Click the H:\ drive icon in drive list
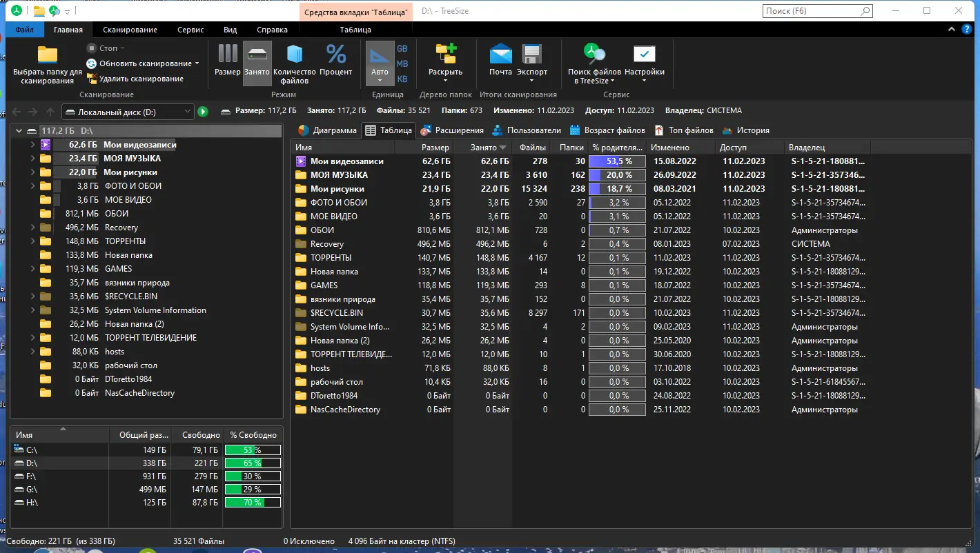The width and height of the screenshot is (980, 553). point(19,503)
